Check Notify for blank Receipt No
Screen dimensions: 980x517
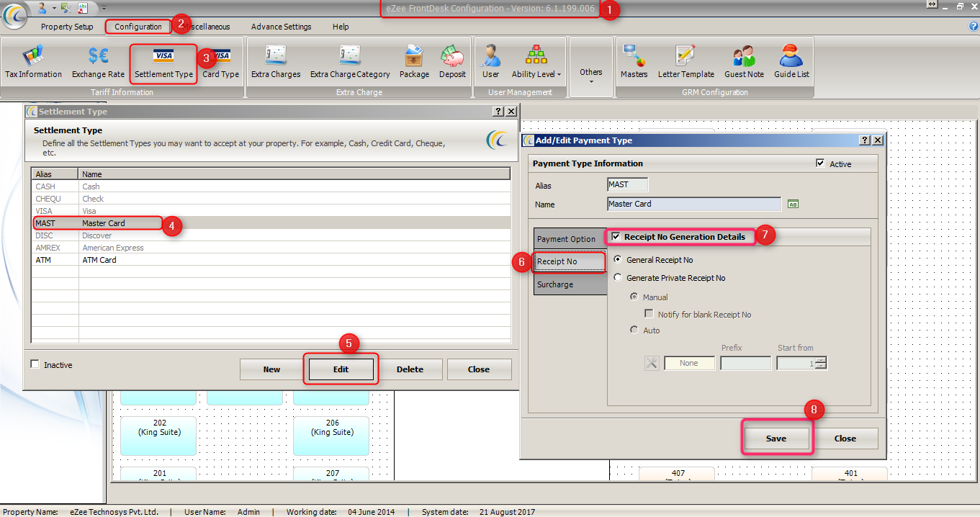[649, 314]
